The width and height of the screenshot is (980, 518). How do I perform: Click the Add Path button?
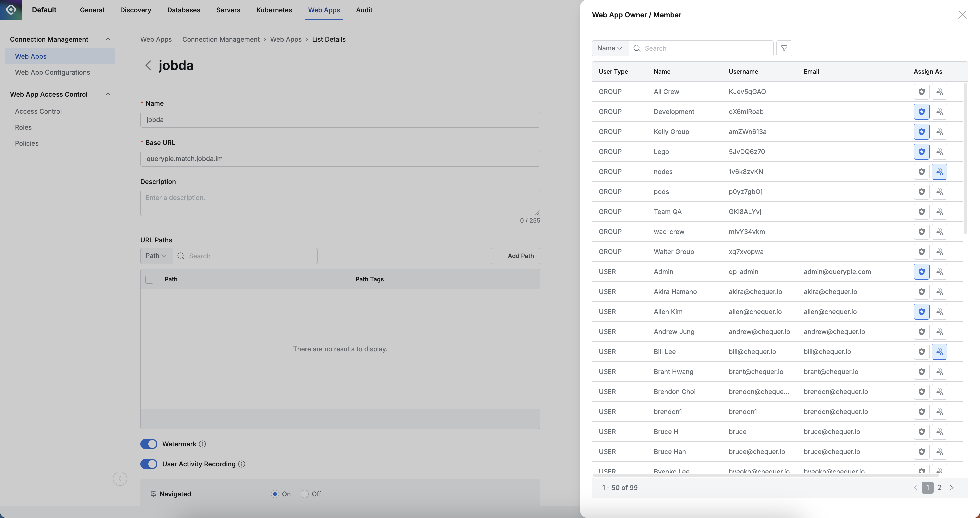515,256
